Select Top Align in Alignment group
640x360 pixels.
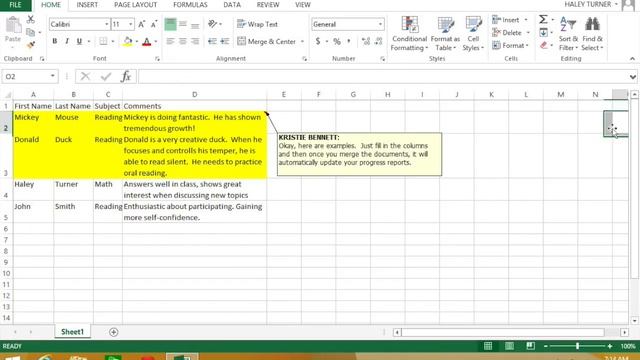pyautogui.click(x=170, y=24)
